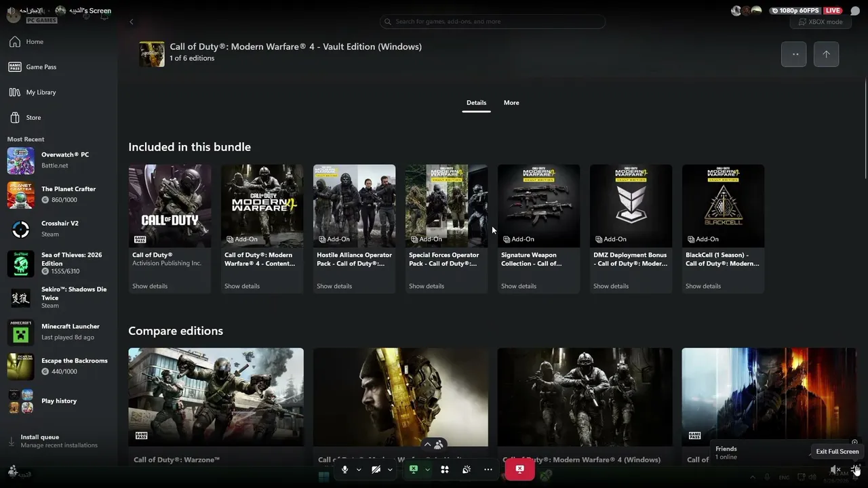The height and width of the screenshot is (488, 868).
Task: Click the red LIVE badge
Action: tap(833, 11)
